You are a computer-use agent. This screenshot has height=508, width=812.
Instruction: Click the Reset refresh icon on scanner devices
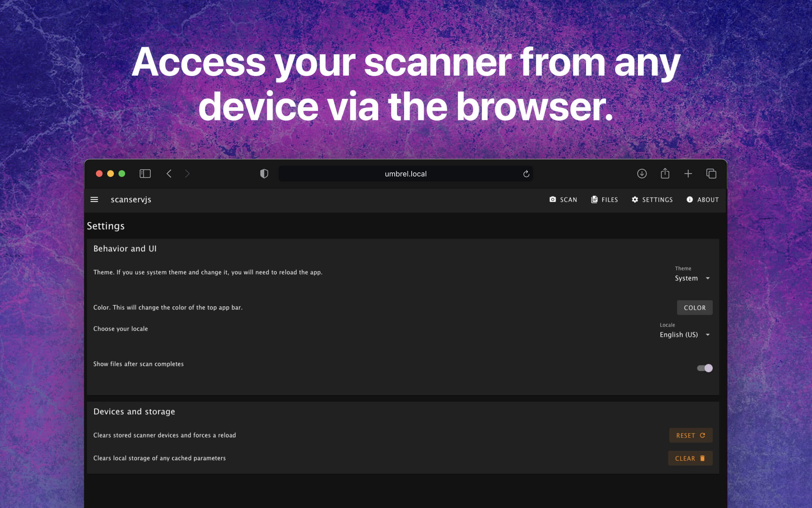click(703, 435)
